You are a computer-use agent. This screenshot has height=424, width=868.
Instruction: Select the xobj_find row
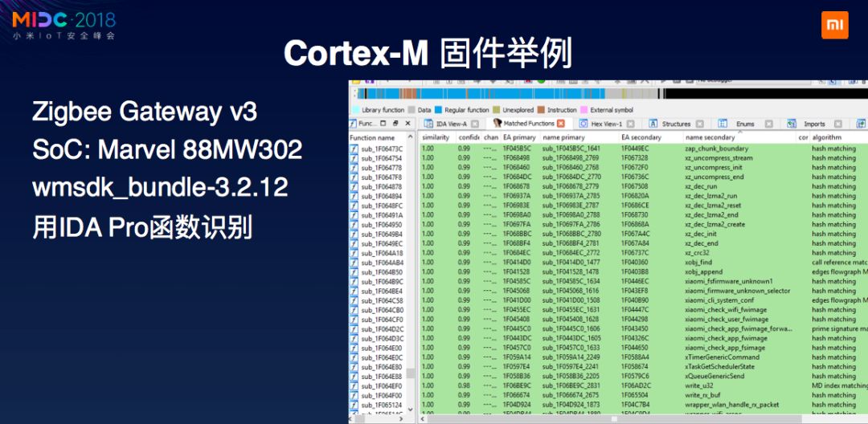coord(643,262)
